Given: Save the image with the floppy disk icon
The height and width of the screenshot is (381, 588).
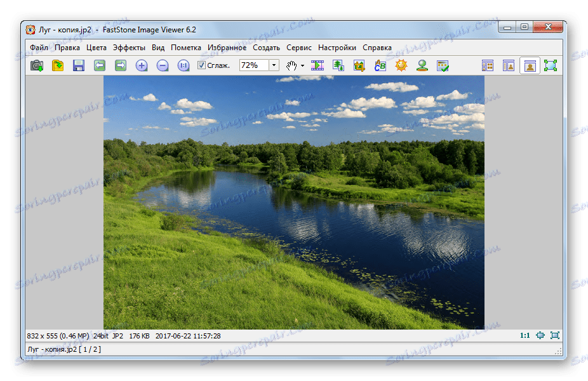Looking at the screenshot, I should [x=79, y=65].
